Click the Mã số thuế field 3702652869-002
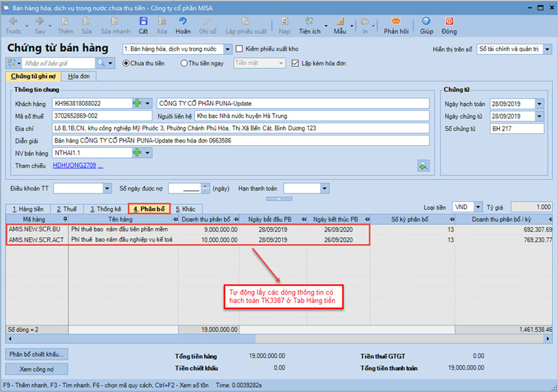The image size is (558, 392). [102, 116]
